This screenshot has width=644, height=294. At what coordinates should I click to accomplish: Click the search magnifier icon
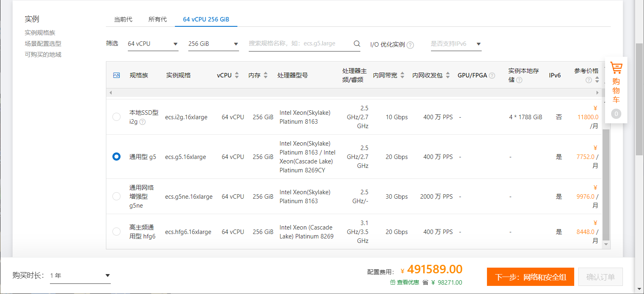[357, 43]
